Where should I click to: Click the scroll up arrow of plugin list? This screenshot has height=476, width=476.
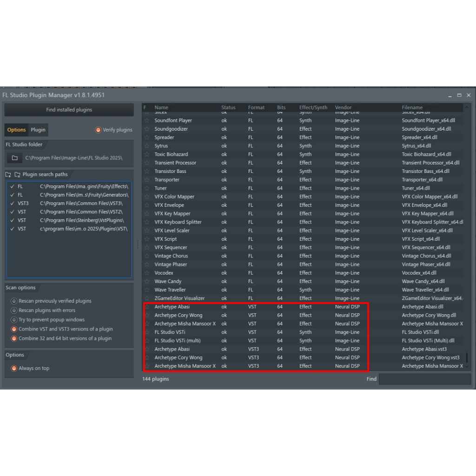click(467, 107)
